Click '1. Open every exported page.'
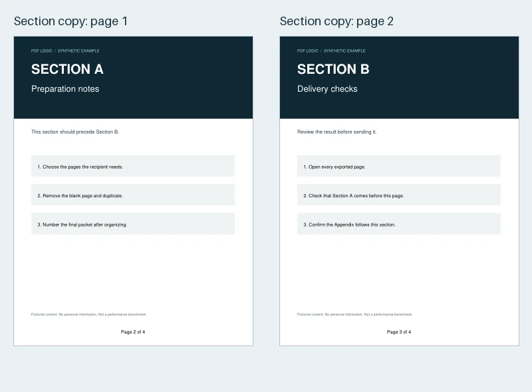This screenshot has width=532, height=392. coord(399,166)
